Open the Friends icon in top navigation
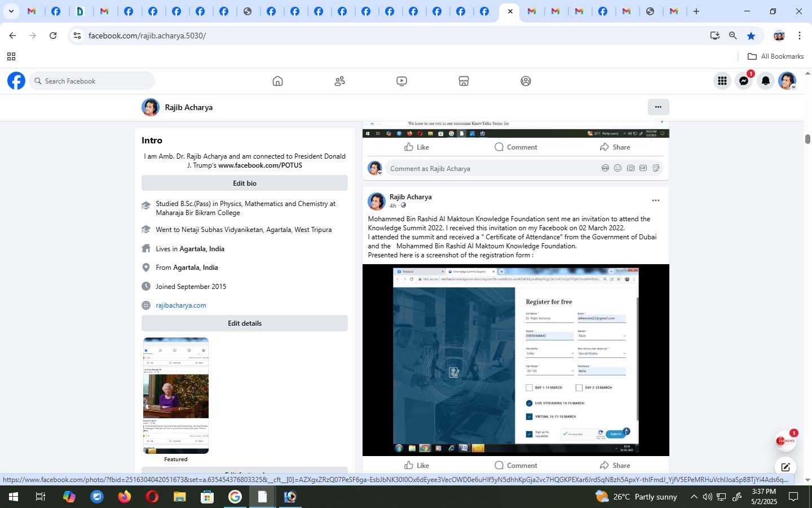The width and height of the screenshot is (812, 508). pos(339,81)
